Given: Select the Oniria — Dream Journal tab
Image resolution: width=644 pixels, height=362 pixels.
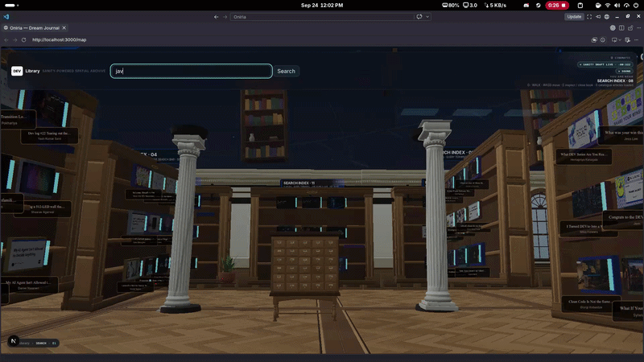Looking at the screenshot, I should point(35,28).
